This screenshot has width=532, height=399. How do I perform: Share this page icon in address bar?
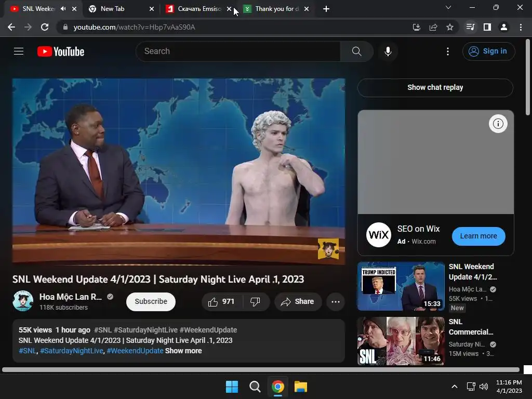[433, 27]
